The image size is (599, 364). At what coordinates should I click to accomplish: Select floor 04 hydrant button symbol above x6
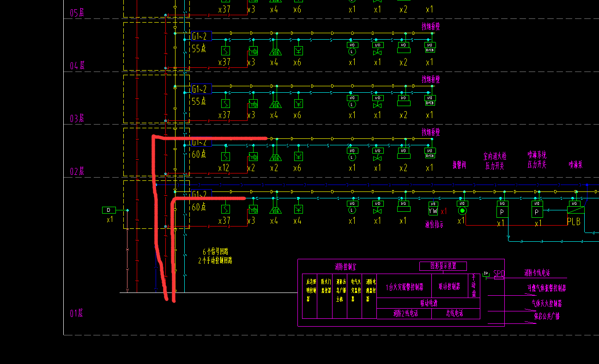pyautogui.click(x=299, y=51)
